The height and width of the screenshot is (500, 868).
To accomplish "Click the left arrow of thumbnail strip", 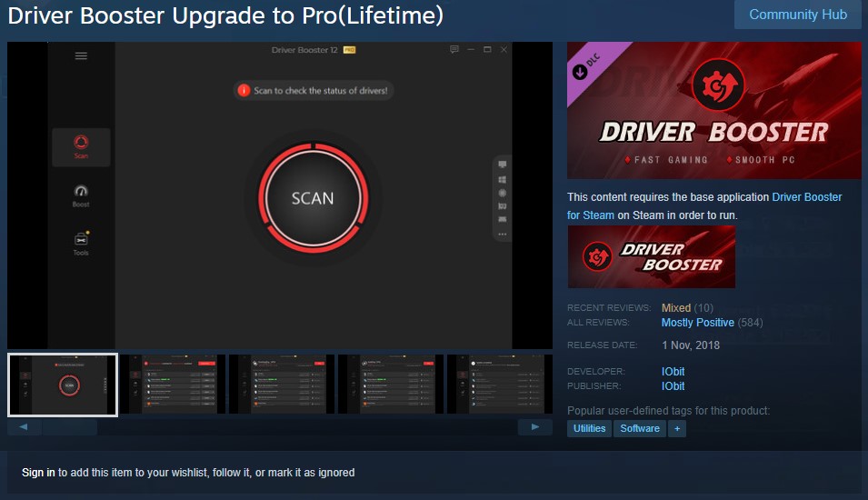I will pyautogui.click(x=24, y=427).
